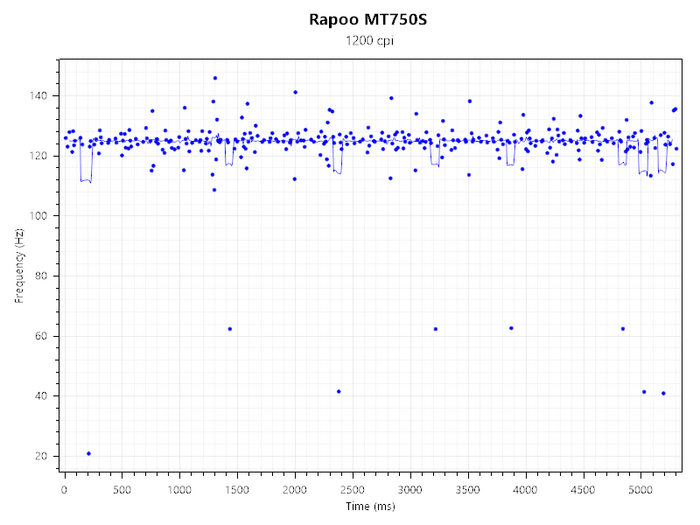Click the first line dip near 200 ms
Viewport: 700px width, 525px height.
point(86,182)
